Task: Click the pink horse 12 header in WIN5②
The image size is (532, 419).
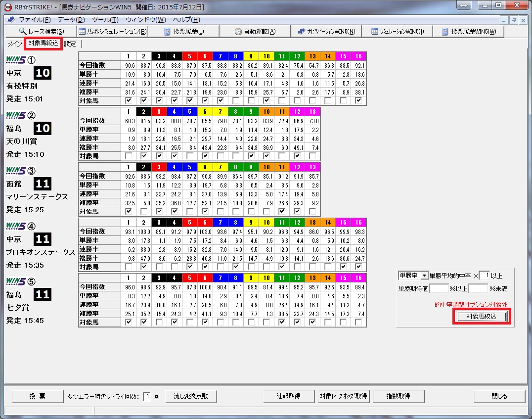Action: click(297, 111)
